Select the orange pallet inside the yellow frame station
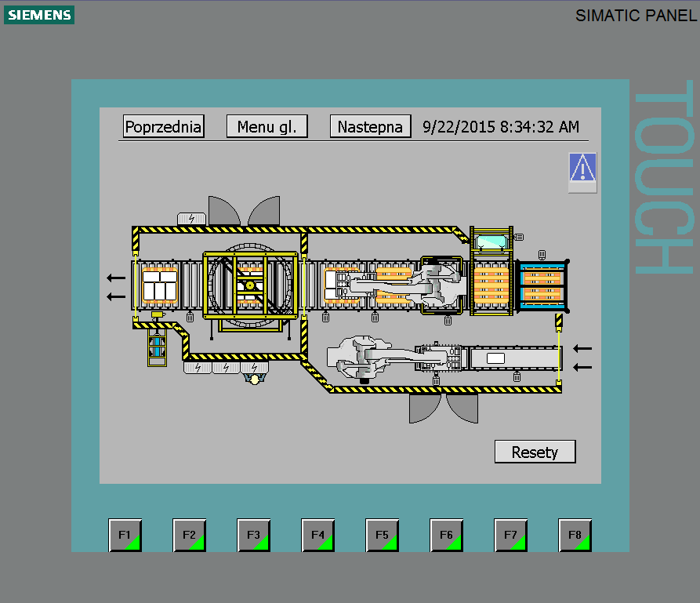 click(491, 286)
